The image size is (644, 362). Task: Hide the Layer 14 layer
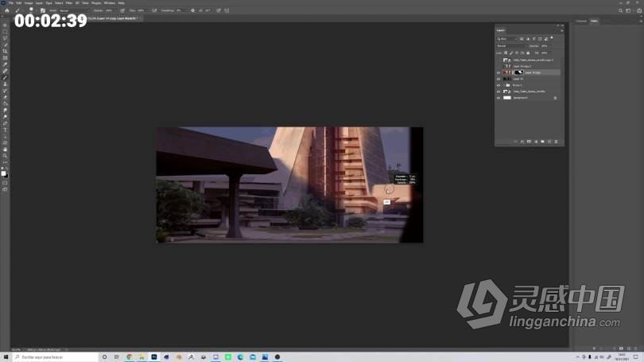point(499,79)
